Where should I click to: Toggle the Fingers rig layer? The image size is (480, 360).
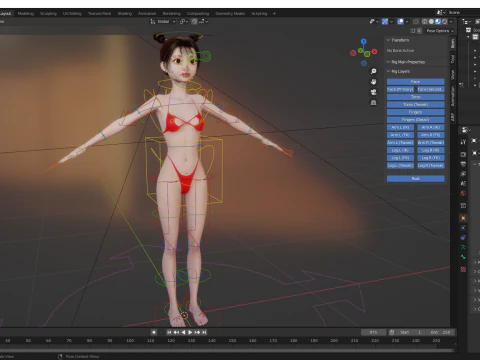pos(415,112)
